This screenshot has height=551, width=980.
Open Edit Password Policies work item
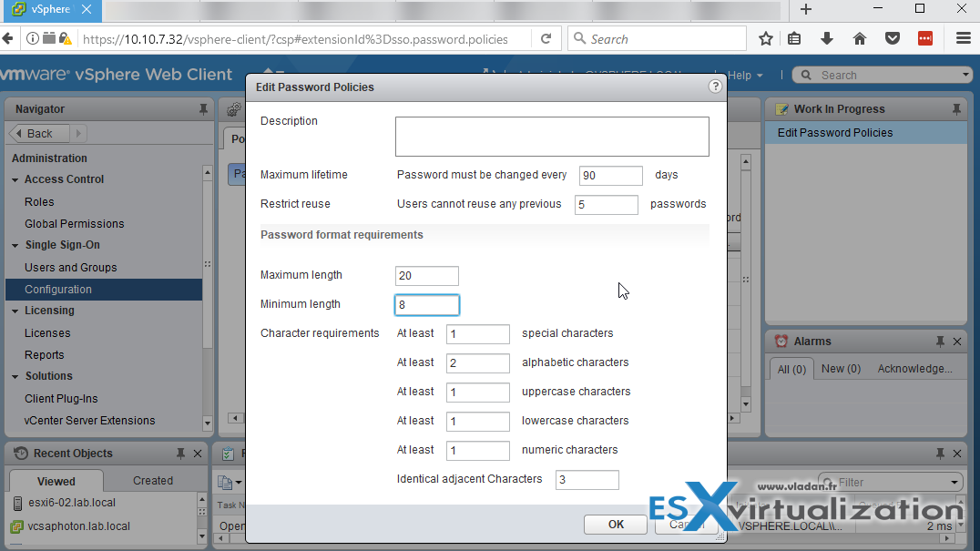[x=865, y=132]
